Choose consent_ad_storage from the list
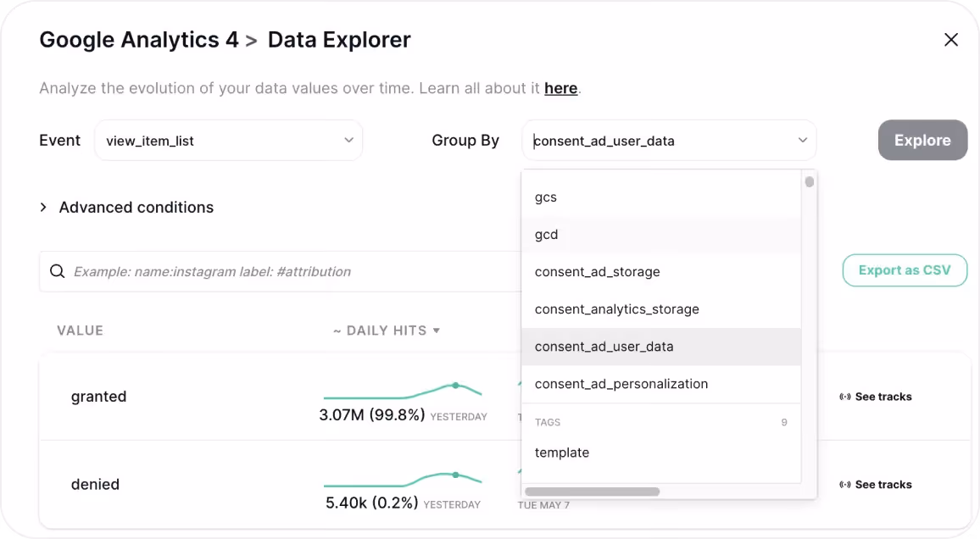The image size is (980, 539). pos(661,272)
